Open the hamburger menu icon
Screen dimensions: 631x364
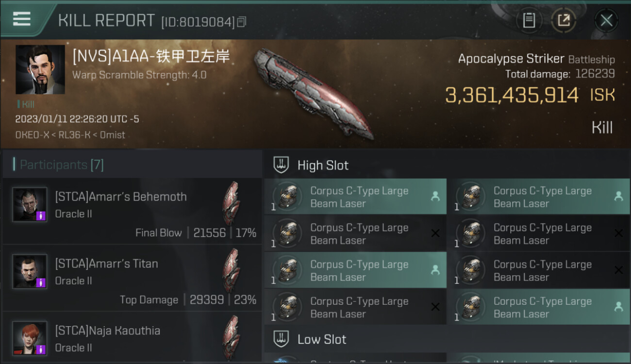tap(21, 19)
